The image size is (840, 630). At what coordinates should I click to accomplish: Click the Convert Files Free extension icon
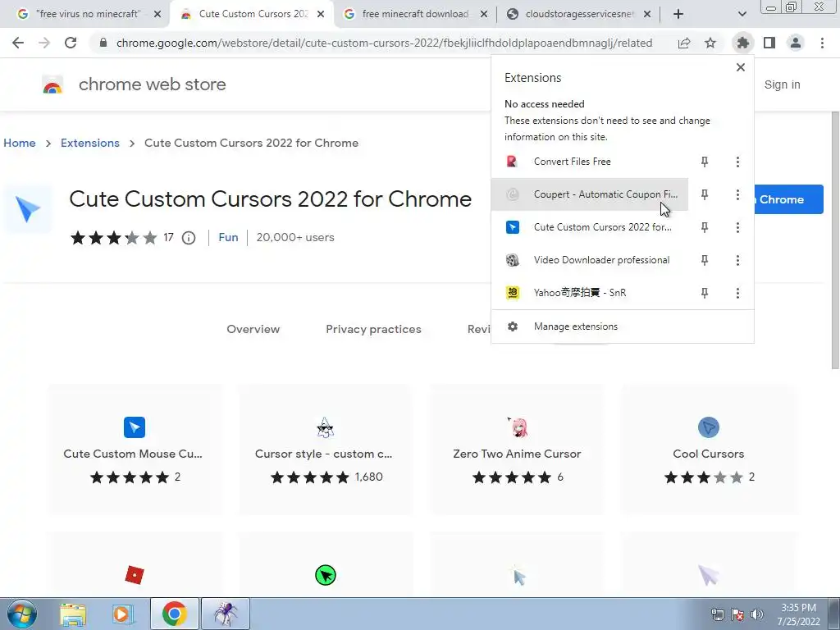(512, 162)
